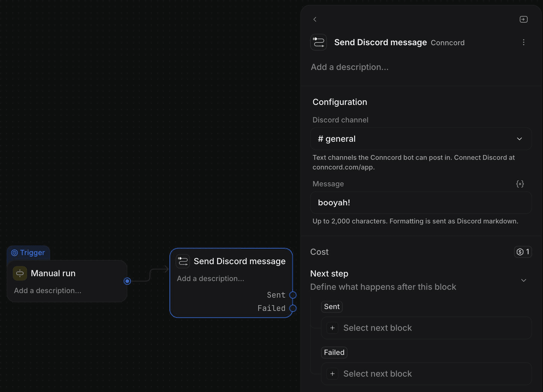Select next block for the Failed outcome
The width and height of the screenshot is (543, 392).
[426, 374]
